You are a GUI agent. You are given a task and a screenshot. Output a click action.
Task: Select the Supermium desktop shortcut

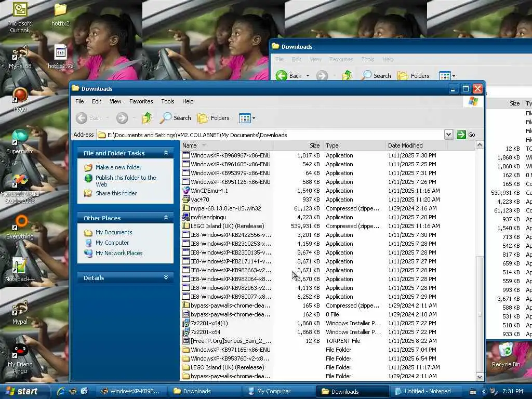click(x=20, y=142)
